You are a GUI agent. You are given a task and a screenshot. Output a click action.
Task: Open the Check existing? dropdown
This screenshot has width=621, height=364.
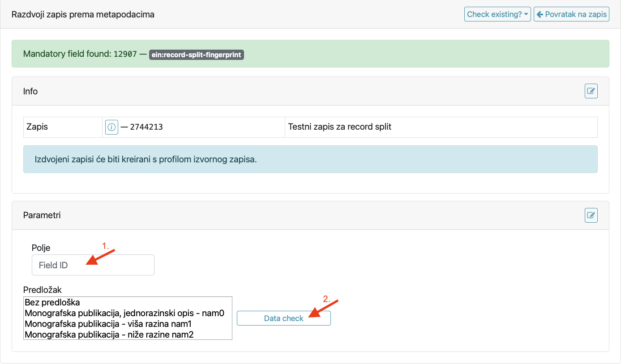click(497, 14)
